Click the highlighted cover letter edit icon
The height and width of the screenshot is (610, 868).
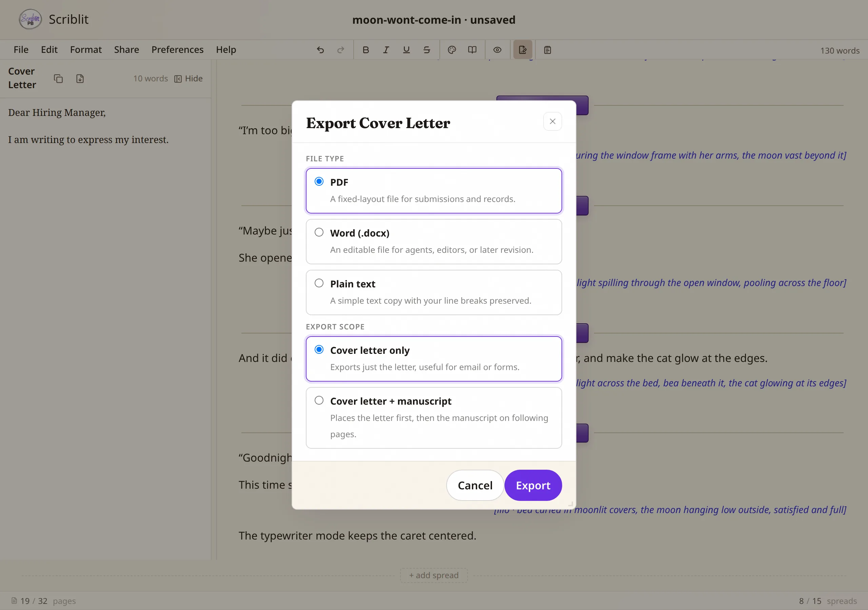click(x=523, y=50)
